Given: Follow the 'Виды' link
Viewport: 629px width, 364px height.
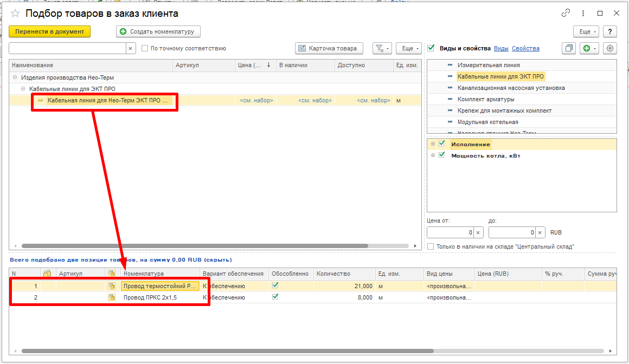Looking at the screenshot, I should pos(501,49).
